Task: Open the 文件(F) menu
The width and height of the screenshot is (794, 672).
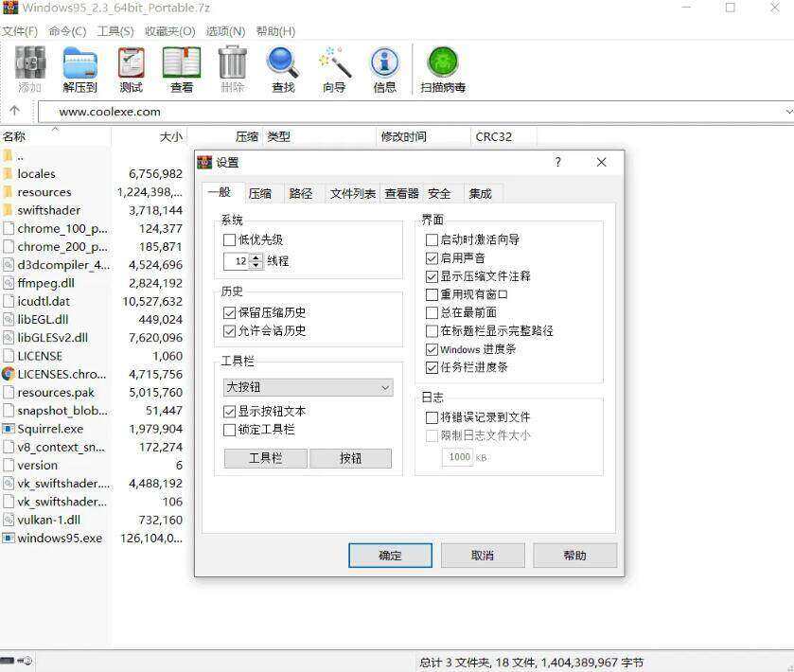Action: coord(19,31)
